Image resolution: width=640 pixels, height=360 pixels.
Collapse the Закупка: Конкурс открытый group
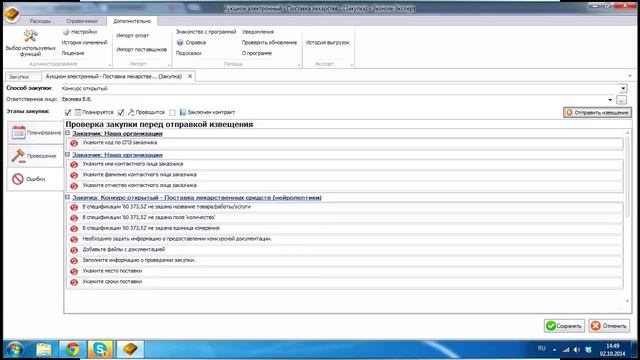coord(68,197)
